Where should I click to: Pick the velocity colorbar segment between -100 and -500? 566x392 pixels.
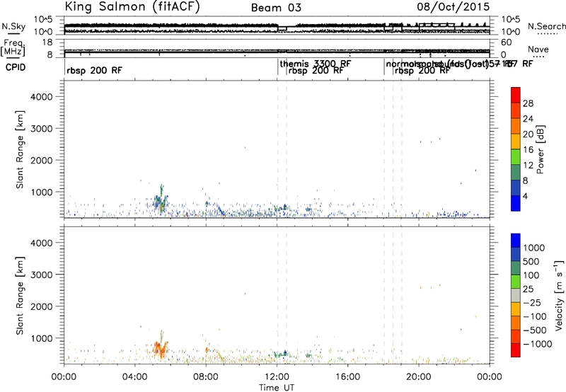(516, 323)
